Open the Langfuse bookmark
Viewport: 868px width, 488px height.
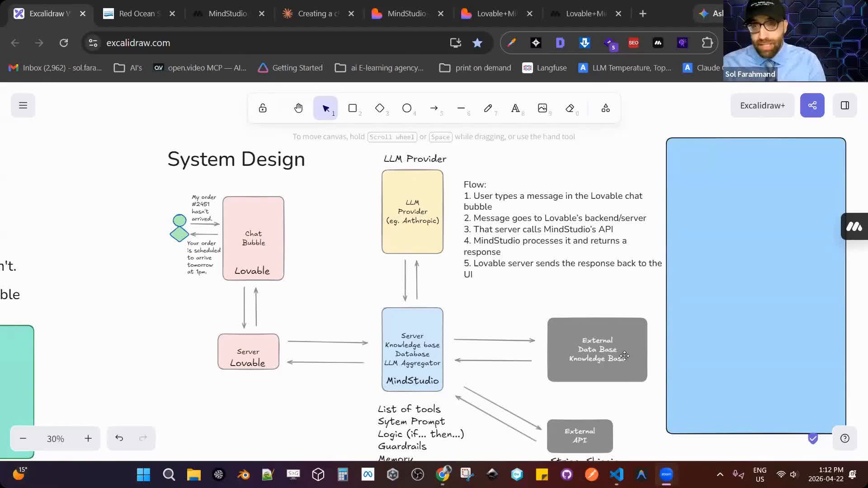pos(544,68)
